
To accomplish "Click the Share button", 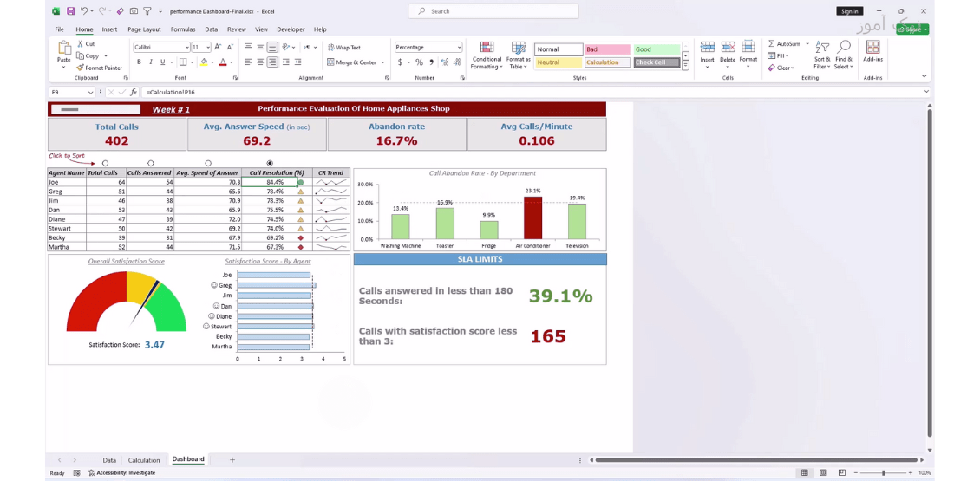I will click(912, 29).
